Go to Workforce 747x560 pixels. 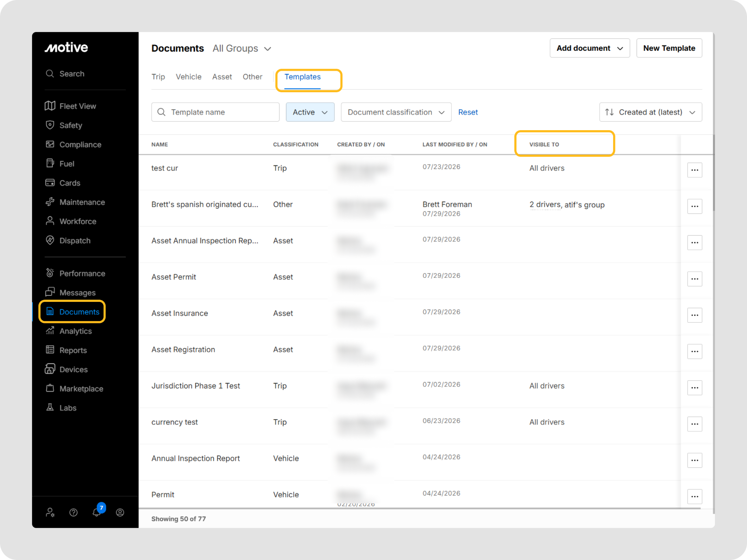71,221
